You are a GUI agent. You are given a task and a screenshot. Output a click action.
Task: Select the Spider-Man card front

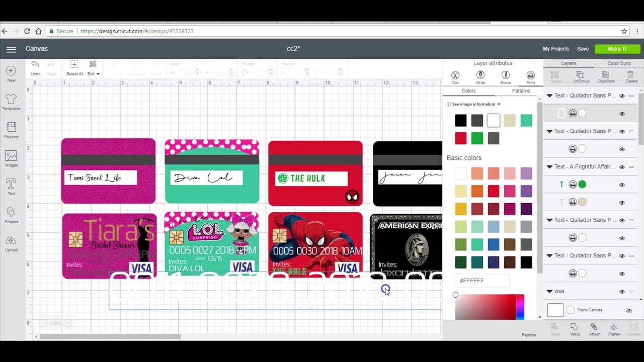315,245
